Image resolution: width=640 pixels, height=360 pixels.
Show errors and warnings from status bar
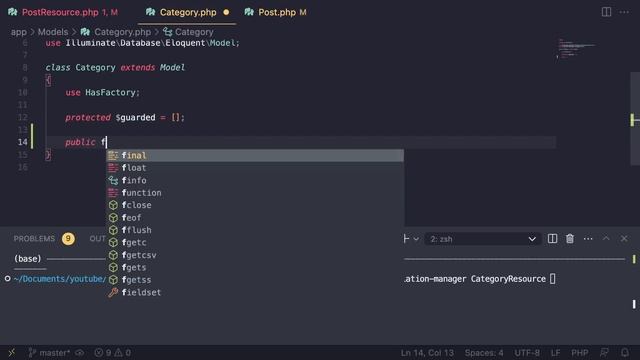(112, 353)
